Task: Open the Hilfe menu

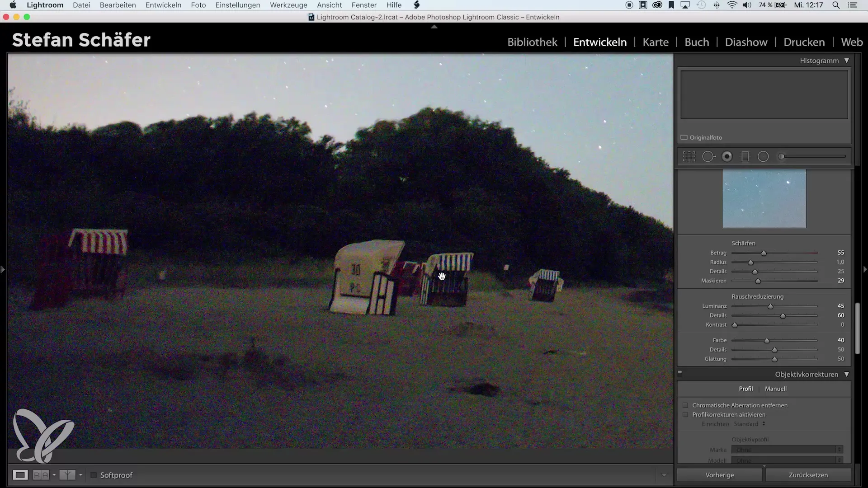Action: tap(394, 5)
